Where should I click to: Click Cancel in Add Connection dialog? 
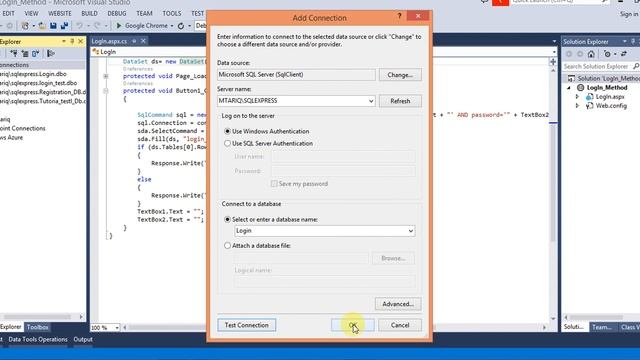400,325
